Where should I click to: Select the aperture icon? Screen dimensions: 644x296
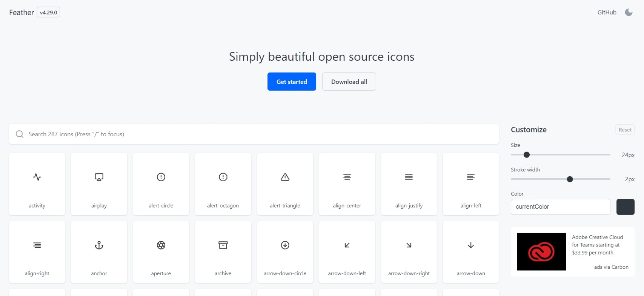161,252
